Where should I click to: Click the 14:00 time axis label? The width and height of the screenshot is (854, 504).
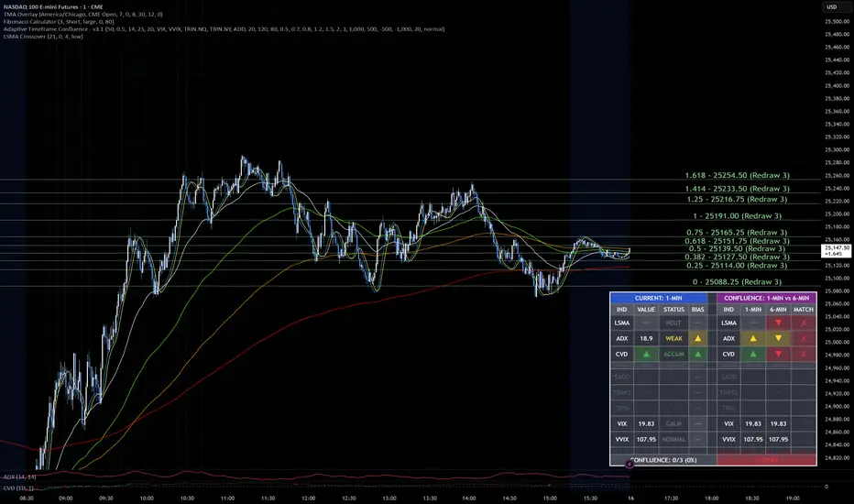pos(469,498)
